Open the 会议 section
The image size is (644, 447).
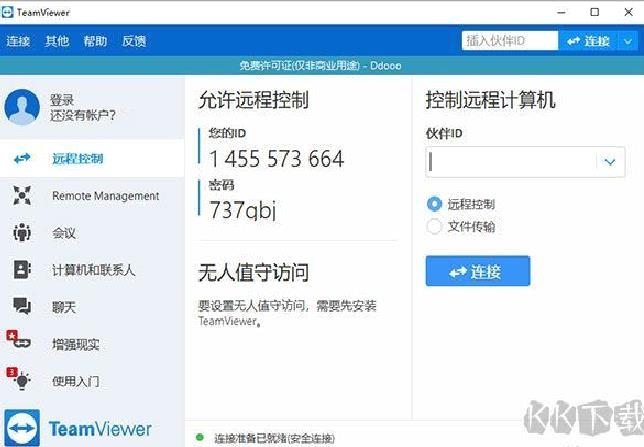92,233
